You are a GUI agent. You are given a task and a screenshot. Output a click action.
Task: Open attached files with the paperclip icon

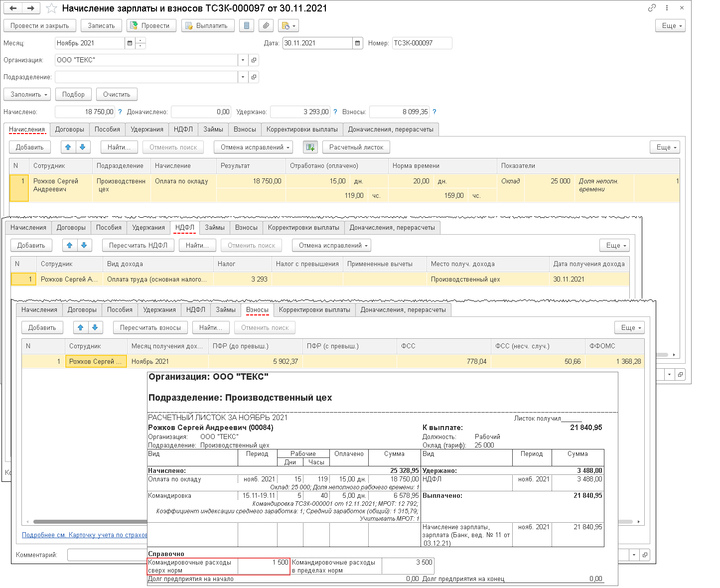coord(267,25)
